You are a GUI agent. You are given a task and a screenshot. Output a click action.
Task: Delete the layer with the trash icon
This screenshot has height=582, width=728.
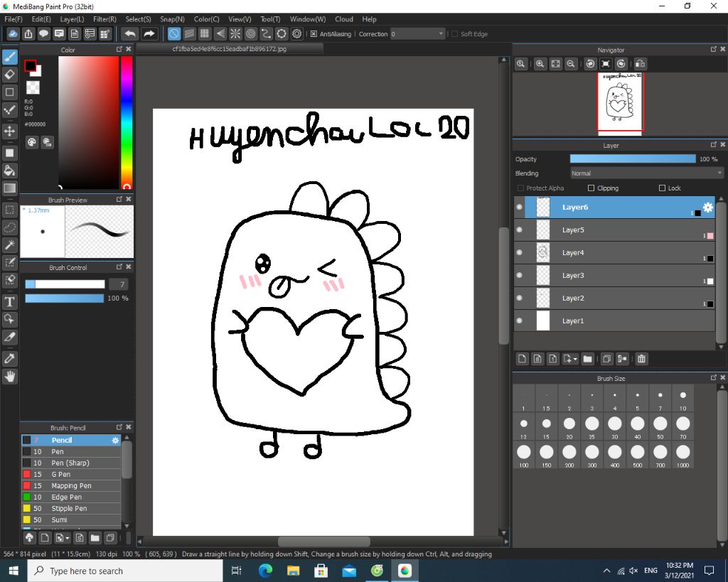coord(641,359)
